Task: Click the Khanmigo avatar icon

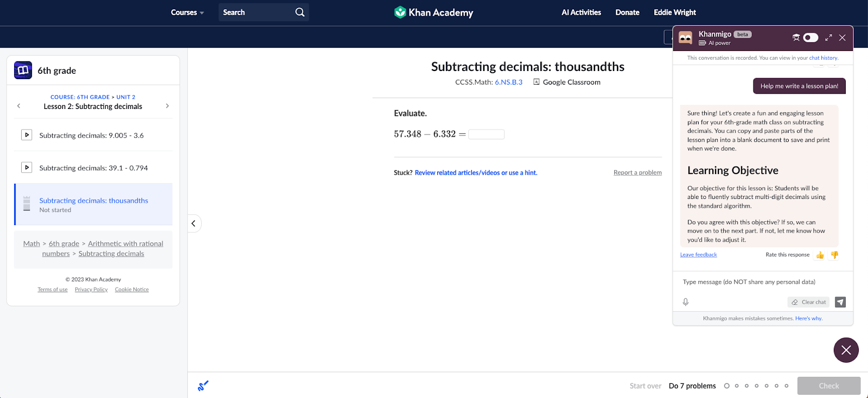Action: tap(686, 37)
